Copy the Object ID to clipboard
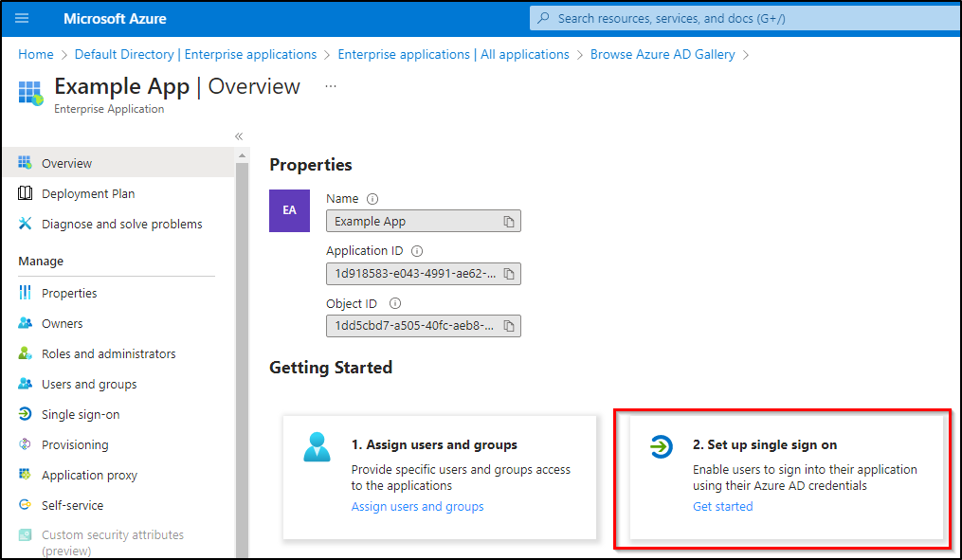This screenshot has width=962, height=560. coord(509,326)
